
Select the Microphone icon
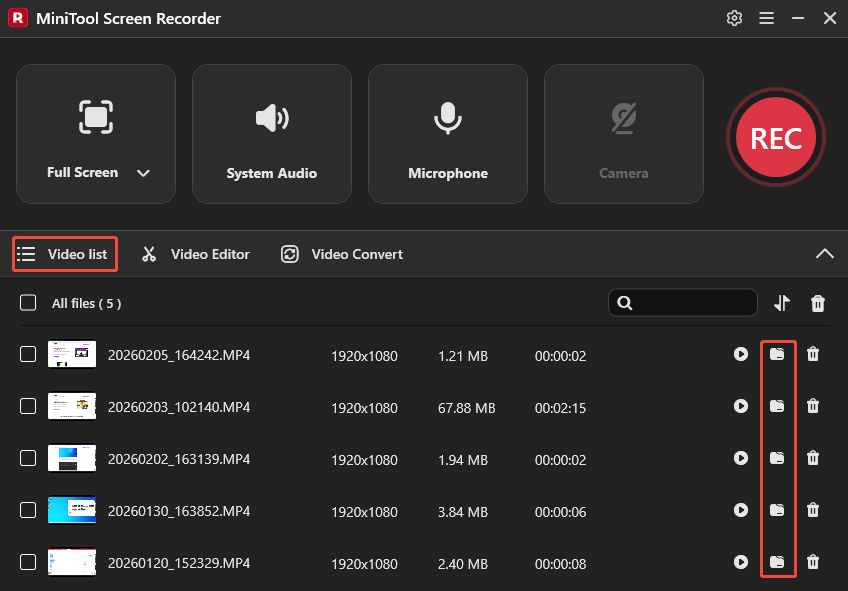[x=448, y=116]
